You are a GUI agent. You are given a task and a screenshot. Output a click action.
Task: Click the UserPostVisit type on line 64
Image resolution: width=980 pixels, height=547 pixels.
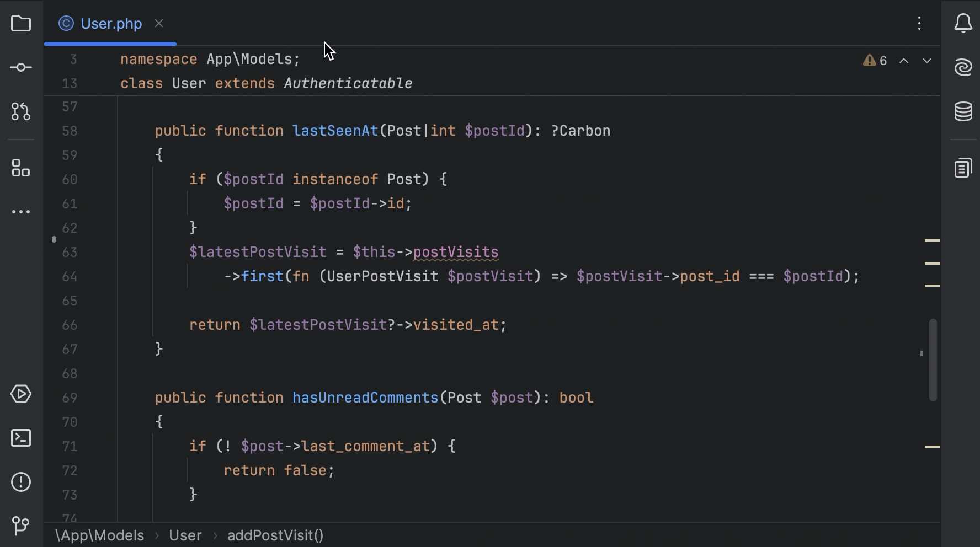pos(382,276)
